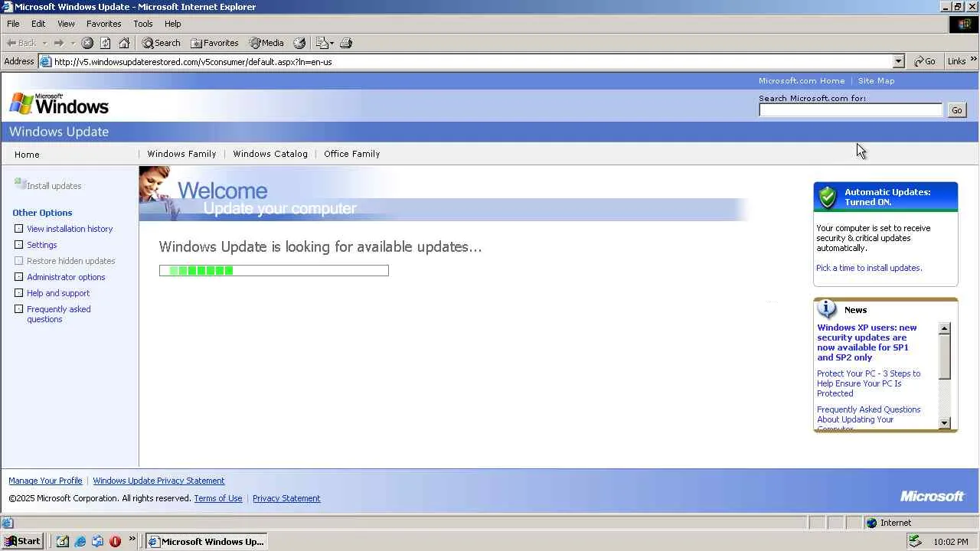
Task: Select the Windows Family navigation tab
Action: 181,154
